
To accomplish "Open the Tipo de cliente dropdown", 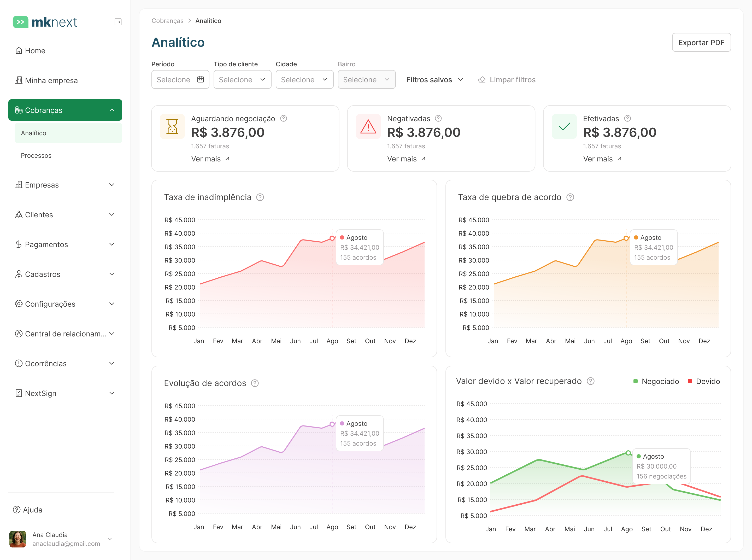I will pos(242,79).
